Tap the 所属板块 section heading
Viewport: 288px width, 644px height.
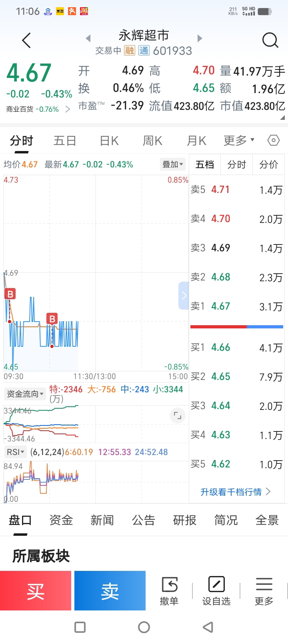[41, 556]
